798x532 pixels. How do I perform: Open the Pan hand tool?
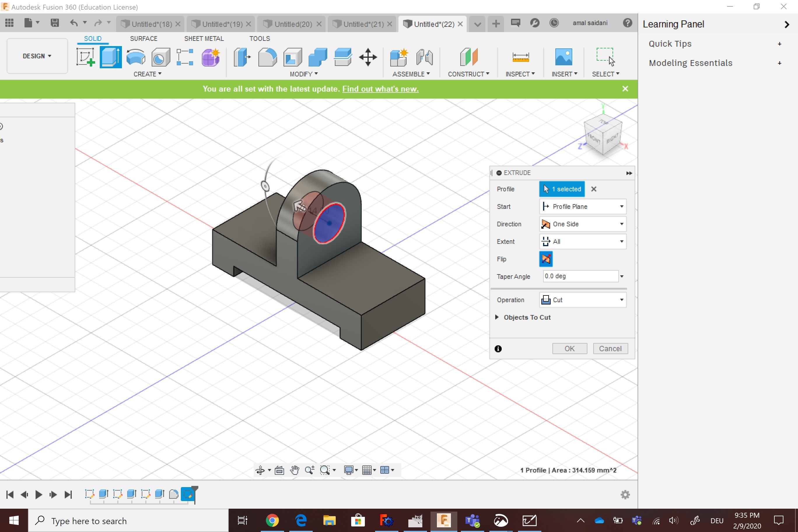(295, 470)
